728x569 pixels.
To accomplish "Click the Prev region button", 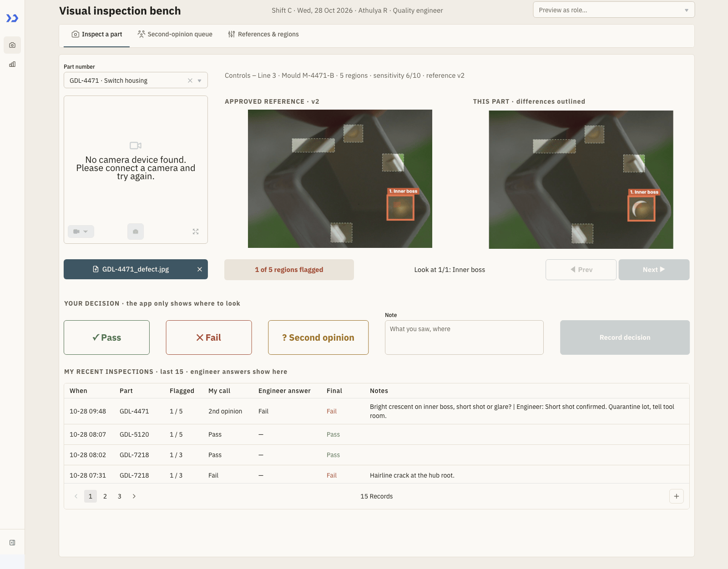I will 581,270.
